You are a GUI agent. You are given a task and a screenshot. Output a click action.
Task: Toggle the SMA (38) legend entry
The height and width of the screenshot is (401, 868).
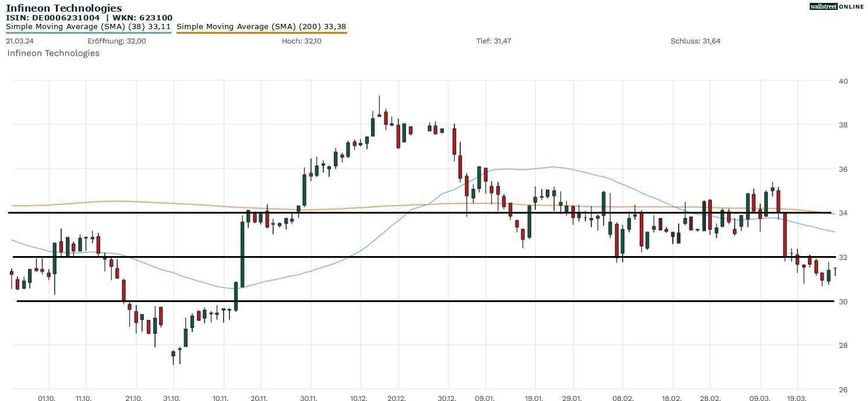coord(88,26)
